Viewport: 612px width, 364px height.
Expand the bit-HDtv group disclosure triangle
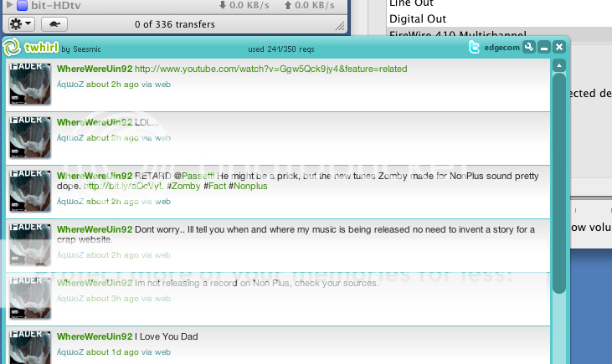9,5
